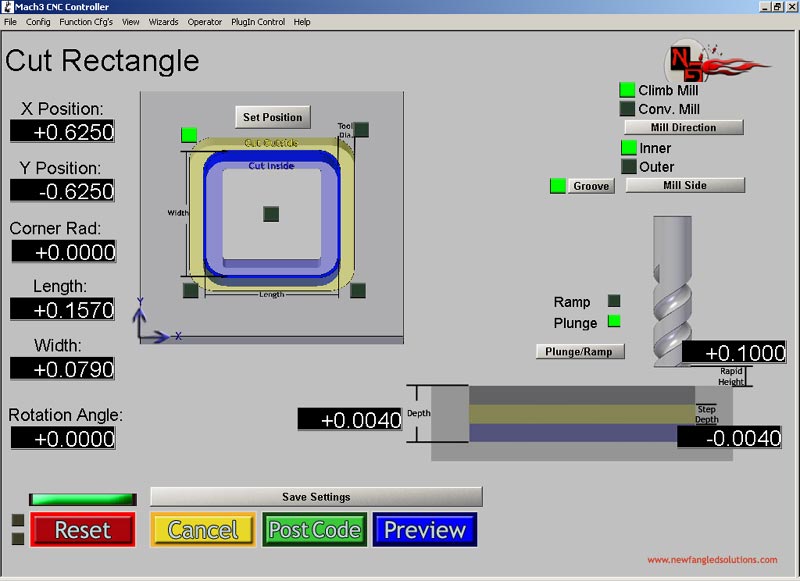Open the newfangledsolutions.com link
Viewport: 800px width, 581px height.
pos(712,560)
